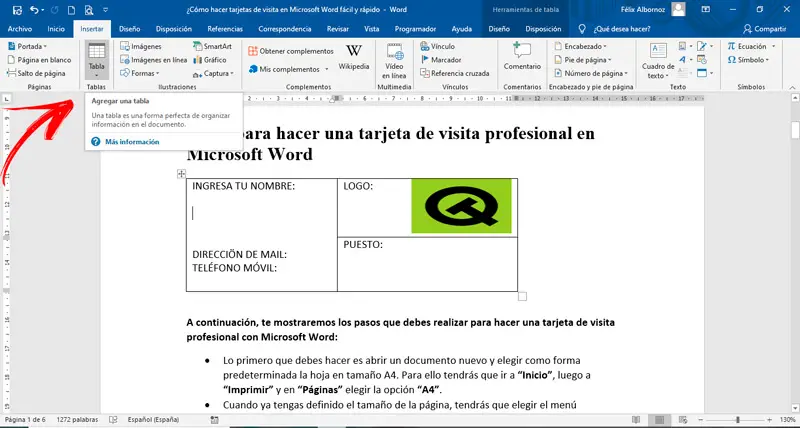Insert a blank page with Página en blanco
This screenshot has height=428, width=800.
click(39, 60)
